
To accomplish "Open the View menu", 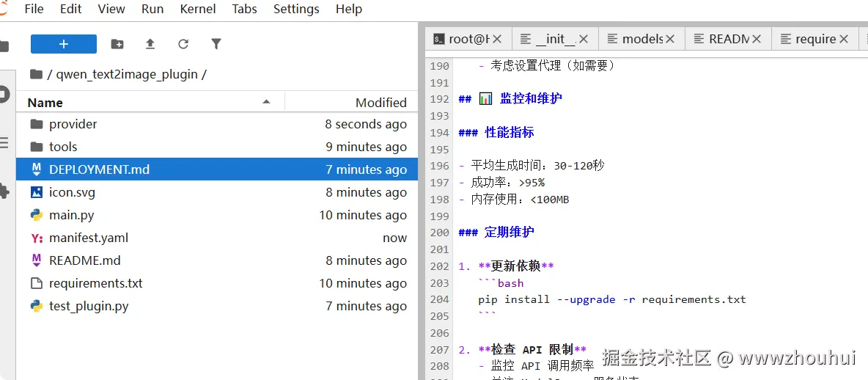I will [x=112, y=10].
